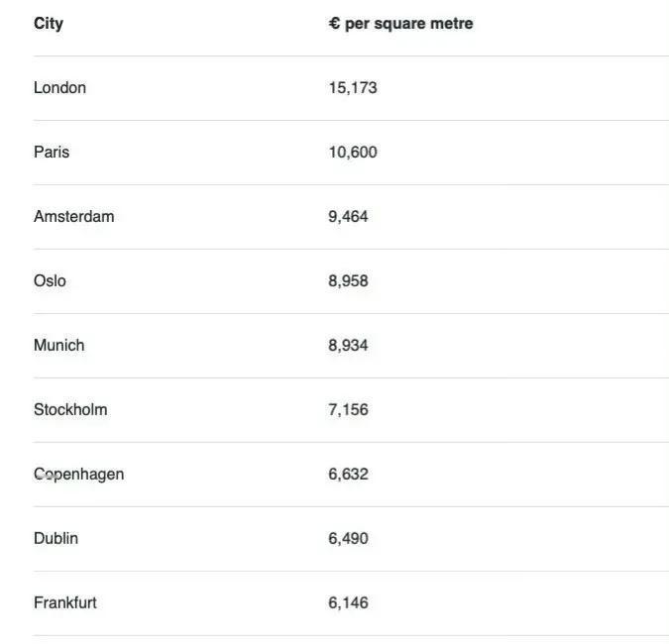The image size is (669, 644).
Task: Click Paris's price value 10,600
Action: 353,153
